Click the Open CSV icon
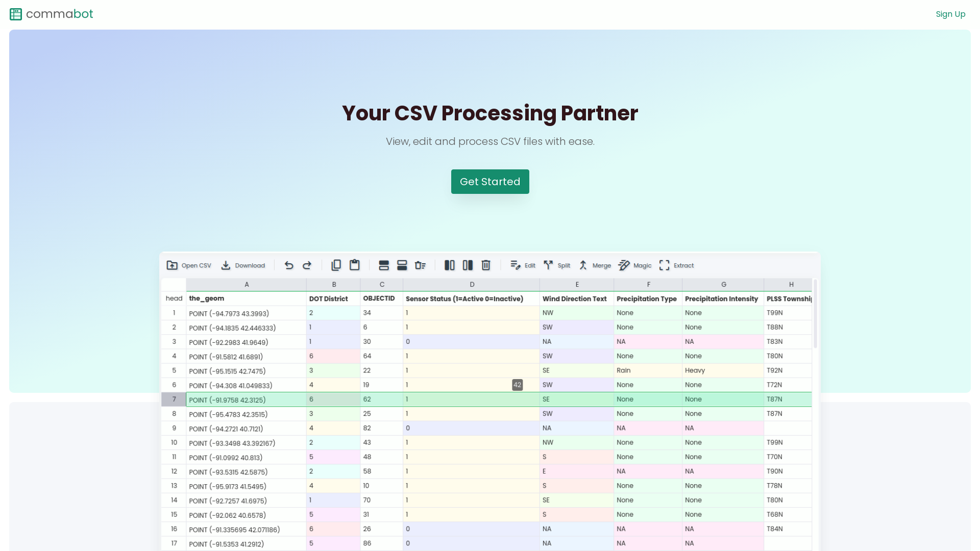 pyautogui.click(x=172, y=265)
